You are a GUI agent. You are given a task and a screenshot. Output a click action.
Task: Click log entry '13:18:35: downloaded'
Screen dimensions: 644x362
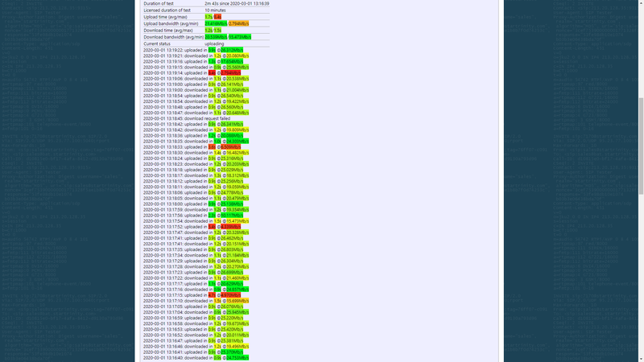pyautogui.click(x=196, y=142)
